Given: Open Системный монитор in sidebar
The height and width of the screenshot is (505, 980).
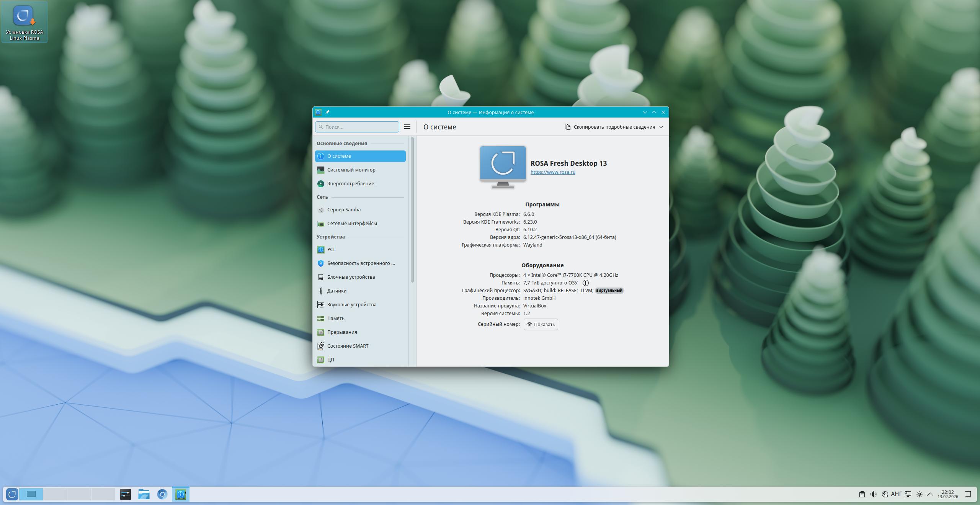Looking at the screenshot, I should point(351,170).
